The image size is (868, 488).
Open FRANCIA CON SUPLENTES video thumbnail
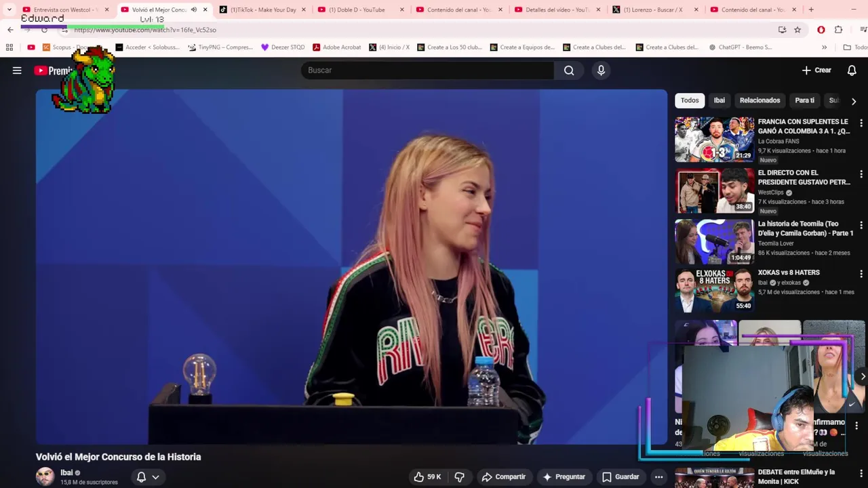pyautogui.click(x=714, y=140)
